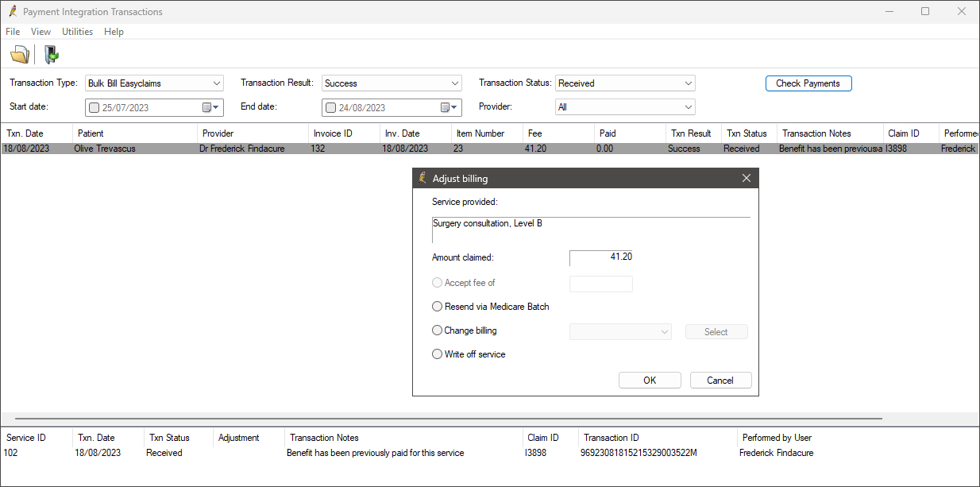Click Service ID column header
This screenshot has width=980, height=487.
[x=36, y=438]
